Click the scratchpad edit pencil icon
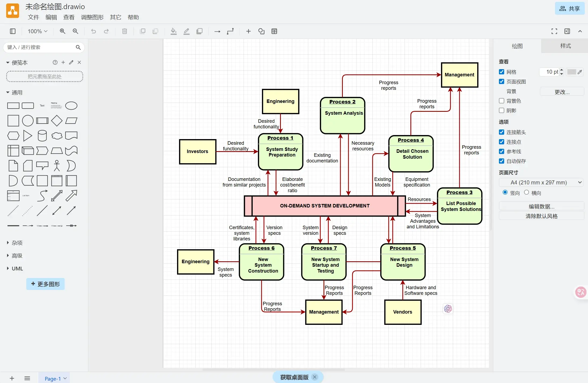 coord(71,62)
